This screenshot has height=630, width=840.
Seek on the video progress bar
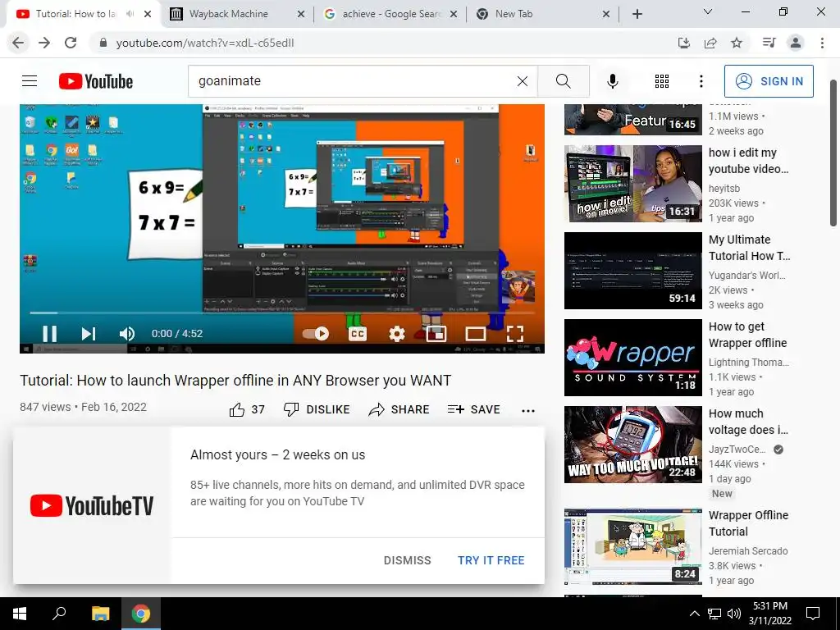[x=282, y=313]
